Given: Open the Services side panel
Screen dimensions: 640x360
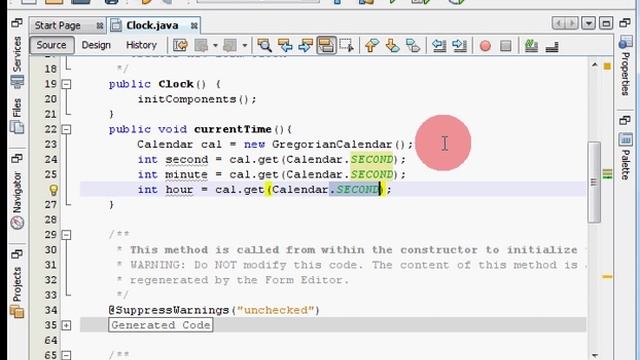Looking at the screenshot, I should [x=17, y=62].
